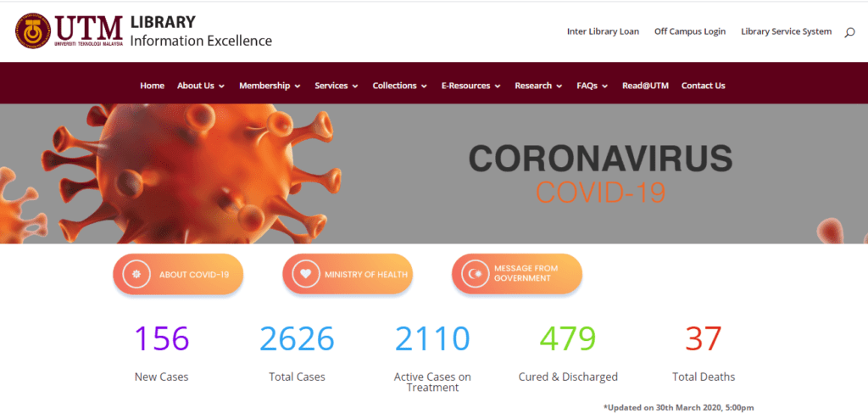Click the crescent icon in Message from Government
The image size is (868, 419).
[x=475, y=274]
